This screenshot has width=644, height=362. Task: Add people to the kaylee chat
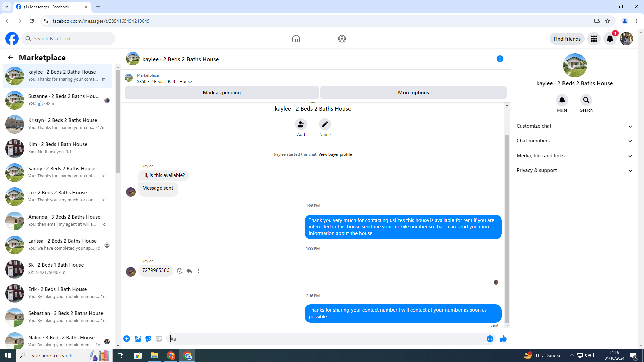pyautogui.click(x=301, y=124)
